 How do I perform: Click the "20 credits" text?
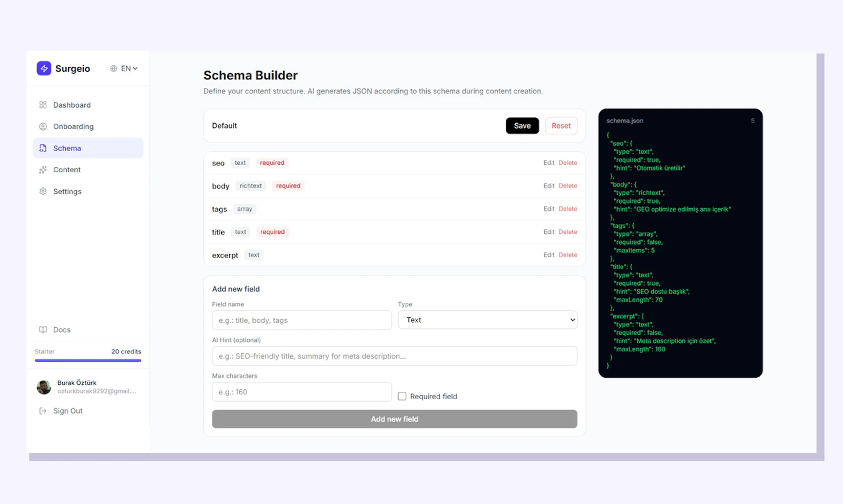click(126, 351)
